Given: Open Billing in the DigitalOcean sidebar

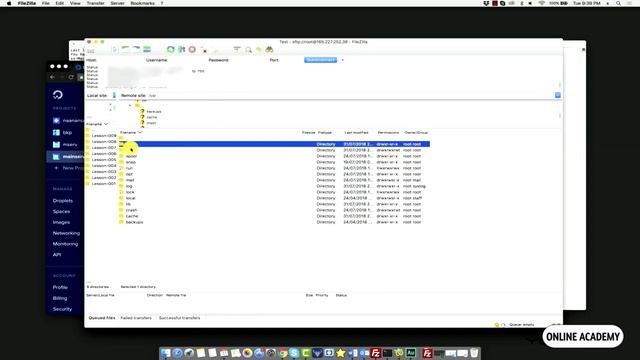Looking at the screenshot, I should click(60, 298).
